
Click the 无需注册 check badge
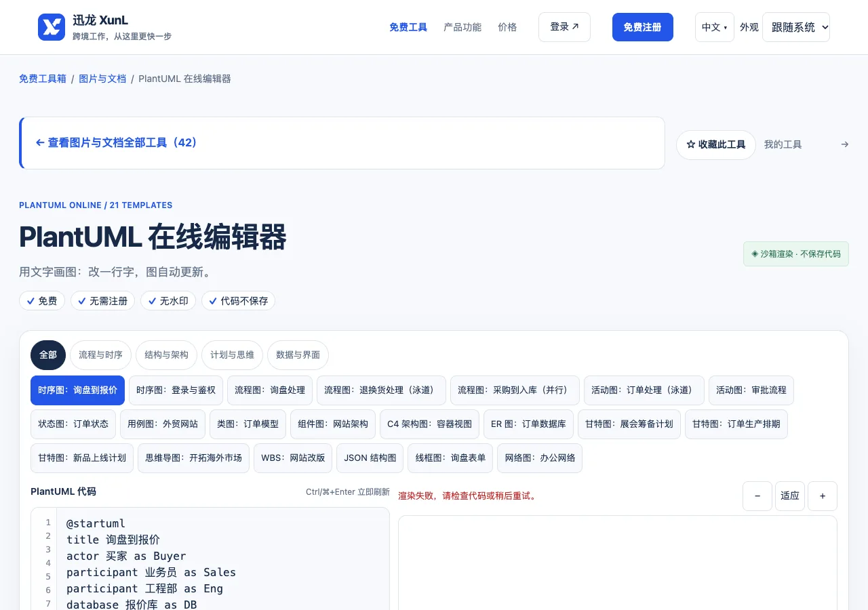coord(103,301)
